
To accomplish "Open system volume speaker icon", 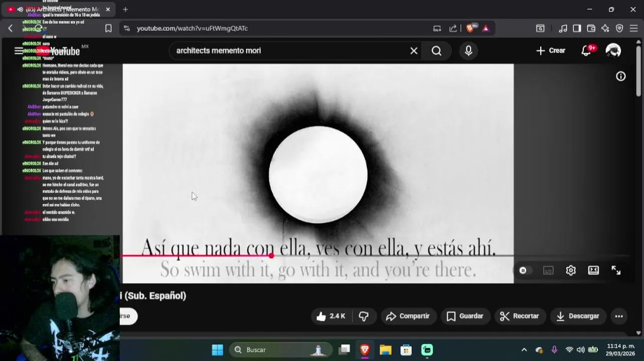I will 581,349.
